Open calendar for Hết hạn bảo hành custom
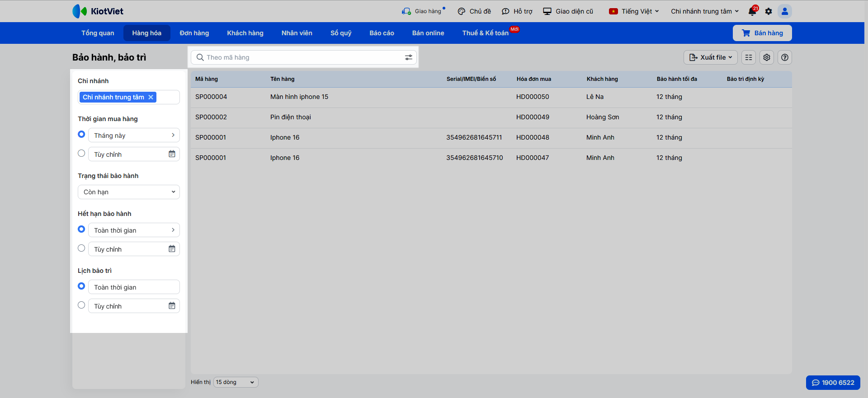 point(172,249)
